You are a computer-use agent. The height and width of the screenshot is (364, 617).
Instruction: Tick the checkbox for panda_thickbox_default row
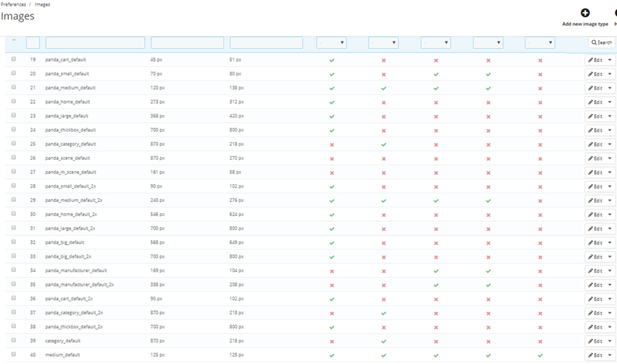14,130
